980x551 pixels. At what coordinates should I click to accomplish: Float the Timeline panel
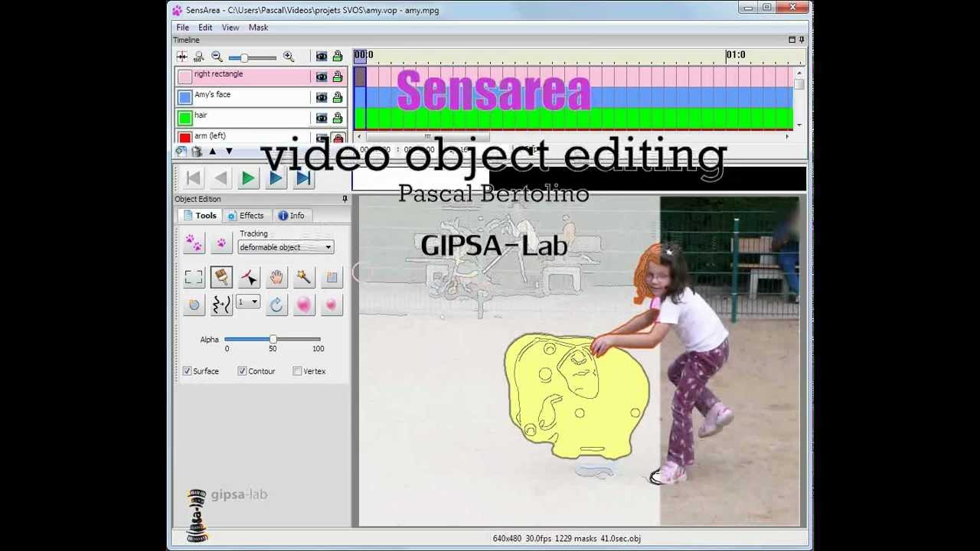792,40
